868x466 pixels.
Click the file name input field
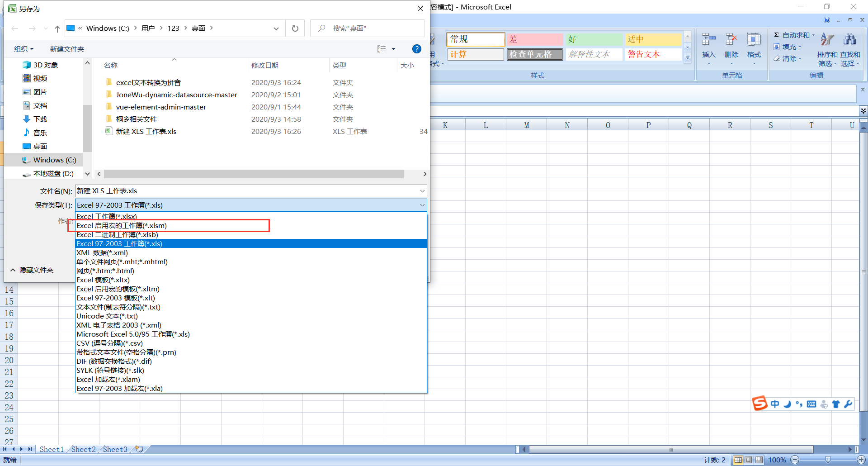[x=247, y=191]
